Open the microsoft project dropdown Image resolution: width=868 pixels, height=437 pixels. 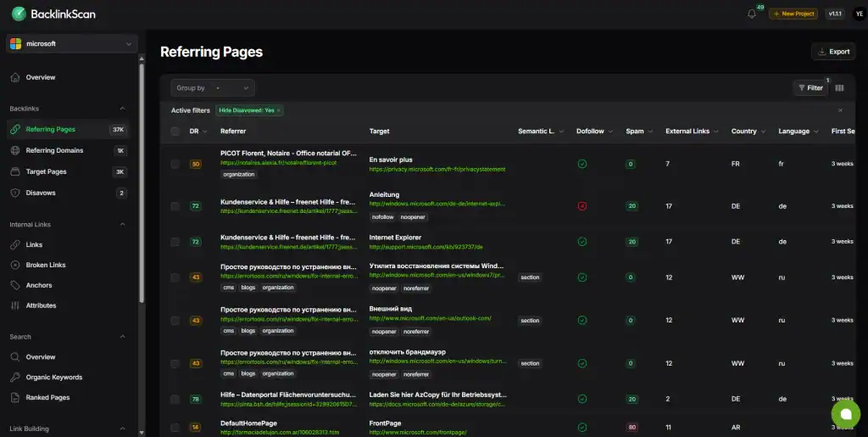(71, 43)
